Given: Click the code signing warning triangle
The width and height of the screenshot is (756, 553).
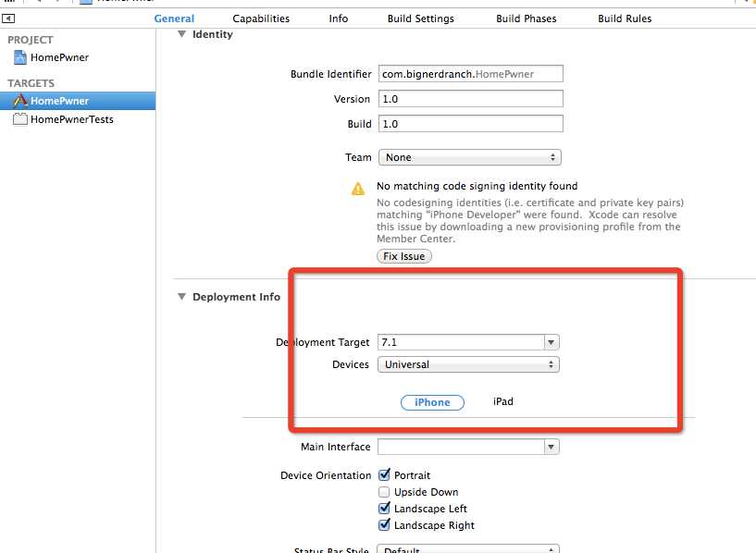Looking at the screenshot, I should (358, 189).
